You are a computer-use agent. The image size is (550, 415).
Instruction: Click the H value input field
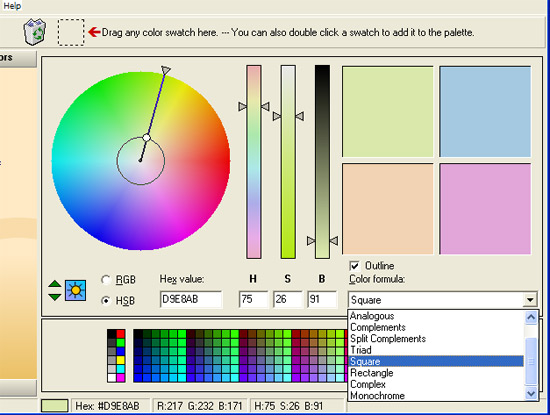[x=253, y=299]
